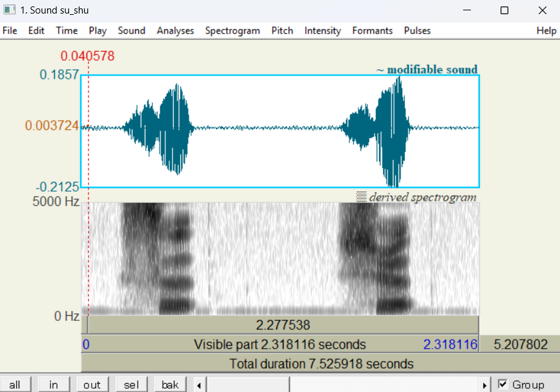560x392 pixels.
Task: Open the Pulses menu
Action: coord(417,31)
